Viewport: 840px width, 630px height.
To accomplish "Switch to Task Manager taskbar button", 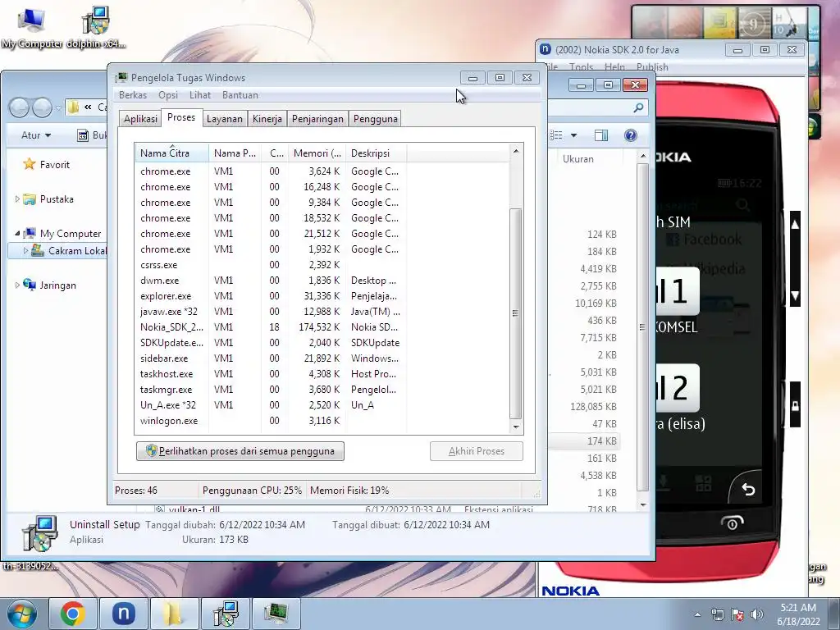I will click(276, 614).
